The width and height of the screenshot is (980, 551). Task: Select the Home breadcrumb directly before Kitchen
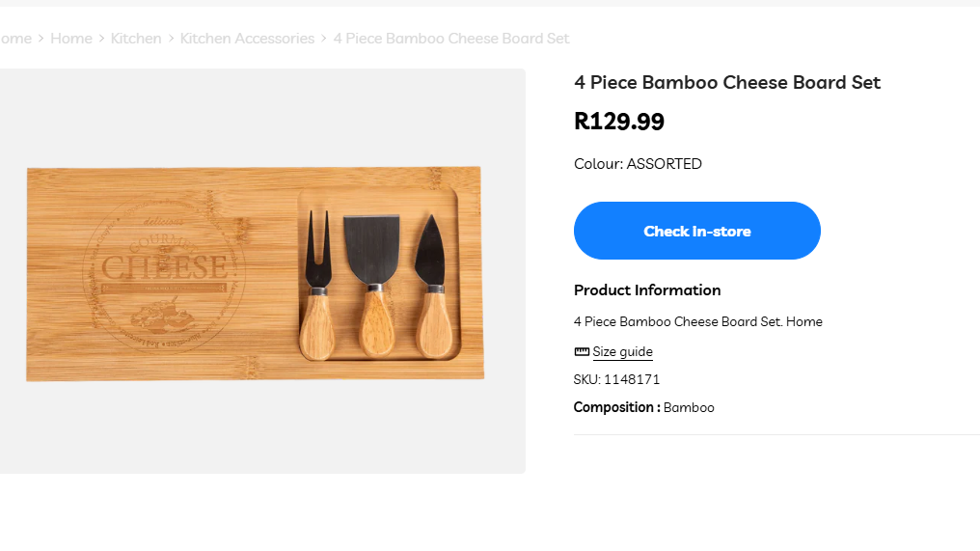(x=71, y=39)
